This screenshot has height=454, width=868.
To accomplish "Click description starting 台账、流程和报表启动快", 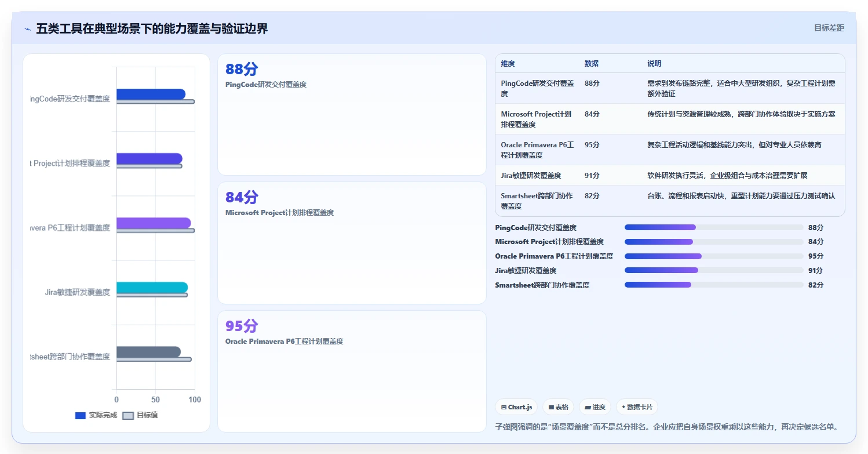I will (x=741, y=196).
